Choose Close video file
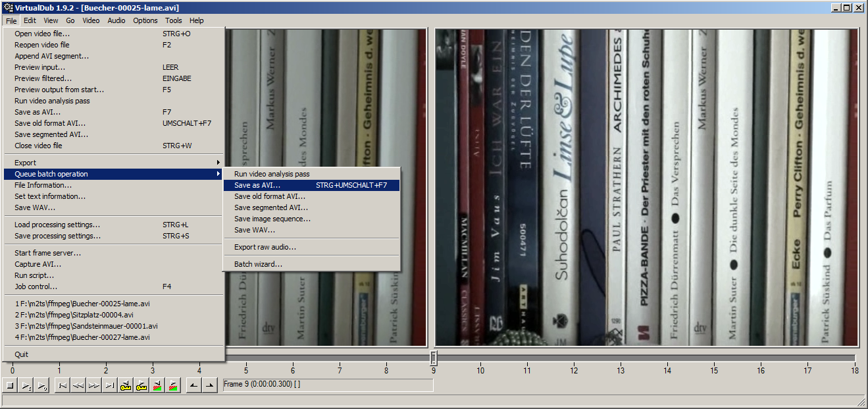 [x=114, y=146]
